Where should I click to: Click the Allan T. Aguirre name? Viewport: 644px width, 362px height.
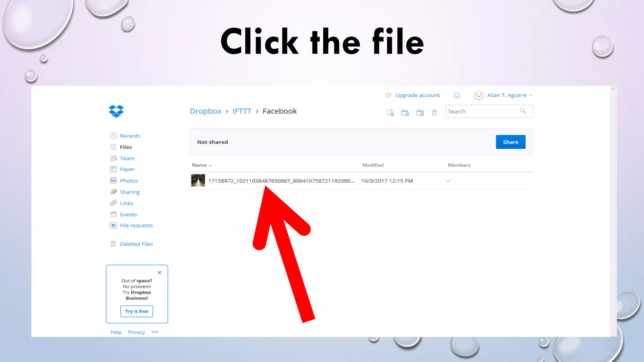[x=507, y=95]
